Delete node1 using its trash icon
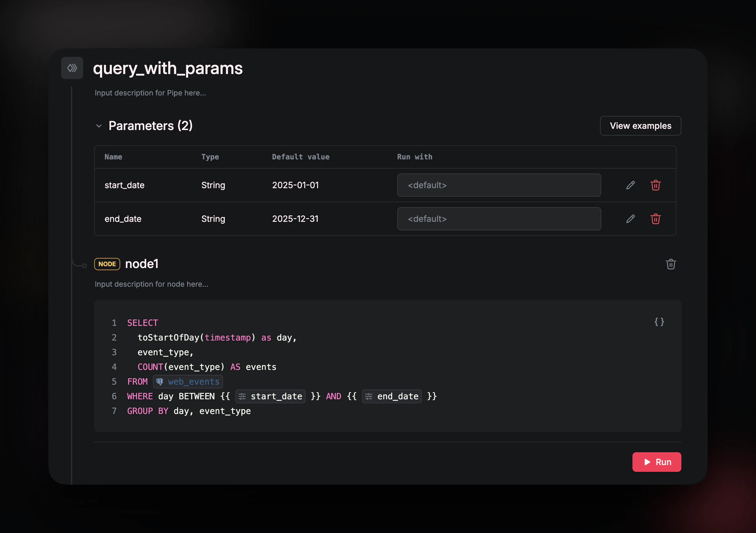The height and width of the screenshot is (533, 756). click(670, 264)
